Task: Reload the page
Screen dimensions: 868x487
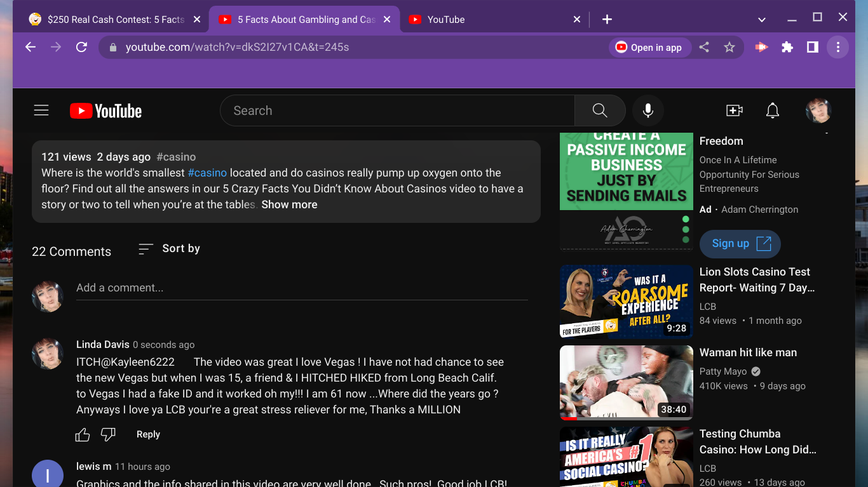Action: tap(81, 47)
